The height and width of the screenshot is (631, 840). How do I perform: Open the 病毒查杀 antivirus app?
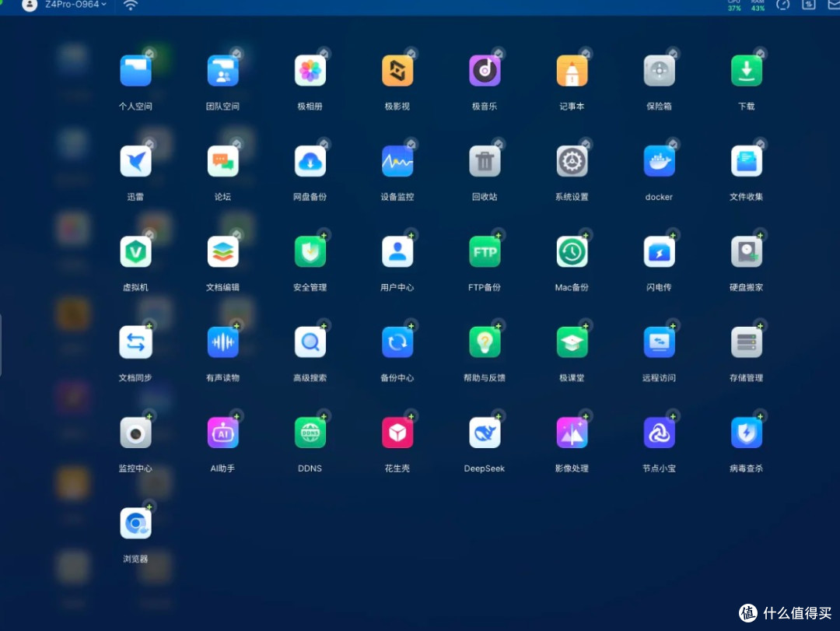[747, 433]
